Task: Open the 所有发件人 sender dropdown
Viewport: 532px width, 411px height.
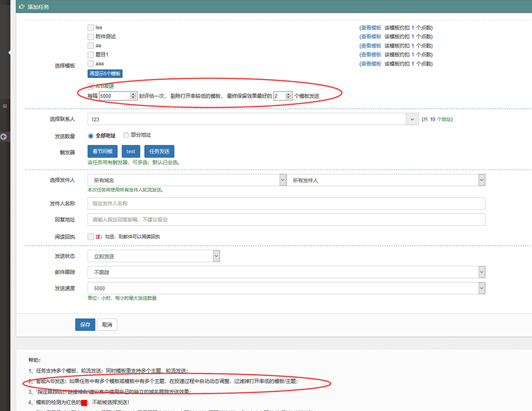Action: [x=481, y=180]
